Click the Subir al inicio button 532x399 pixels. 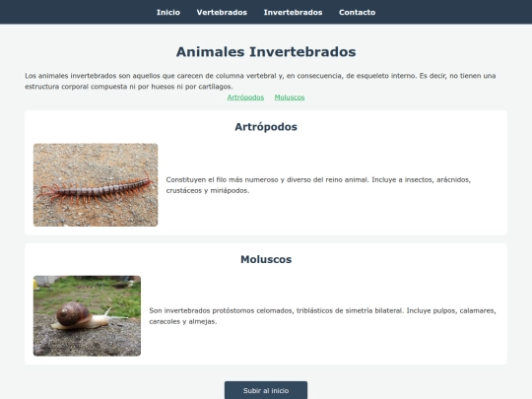coord(266,390)
